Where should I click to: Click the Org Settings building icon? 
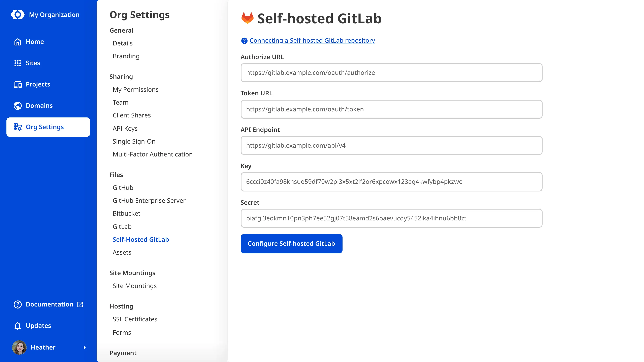point(18,127)
